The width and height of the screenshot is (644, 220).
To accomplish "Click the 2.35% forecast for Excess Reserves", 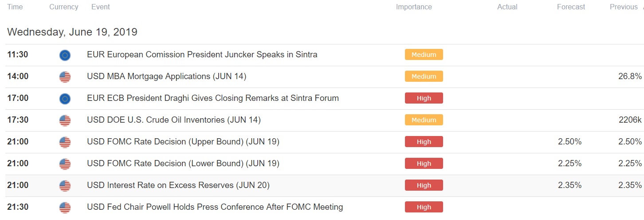I will pos(569,185).
